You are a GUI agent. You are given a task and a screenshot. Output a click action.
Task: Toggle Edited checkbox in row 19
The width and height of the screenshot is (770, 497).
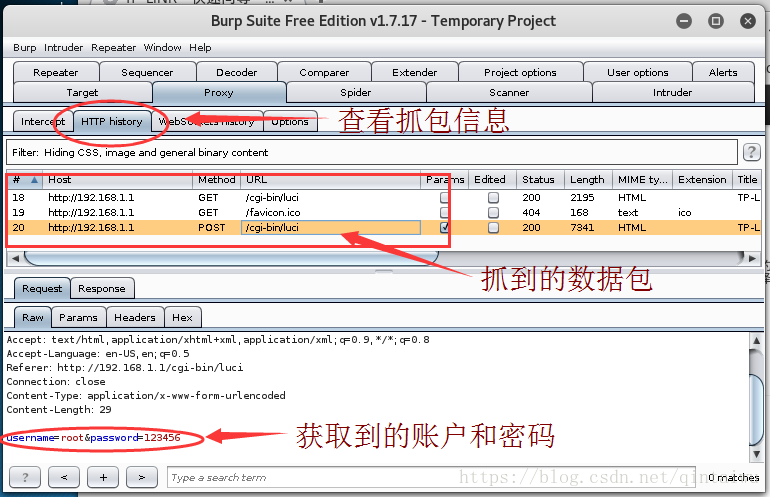(x=493, y=213)
